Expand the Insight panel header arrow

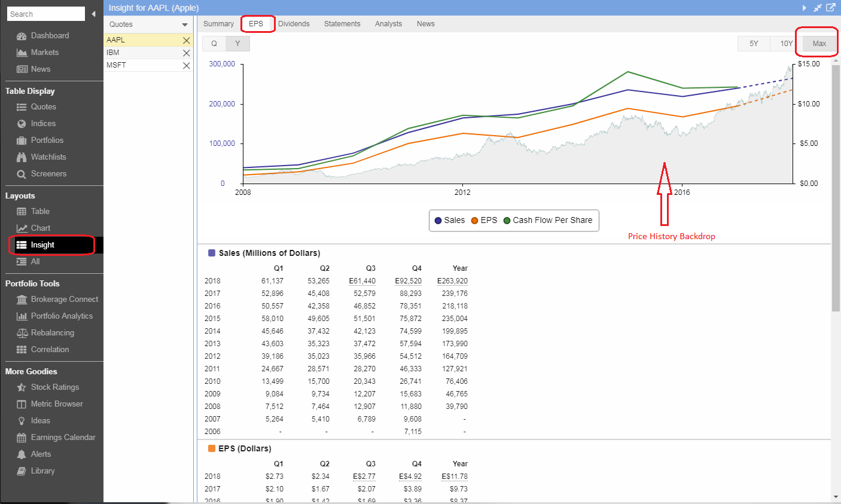pos(804,8)
